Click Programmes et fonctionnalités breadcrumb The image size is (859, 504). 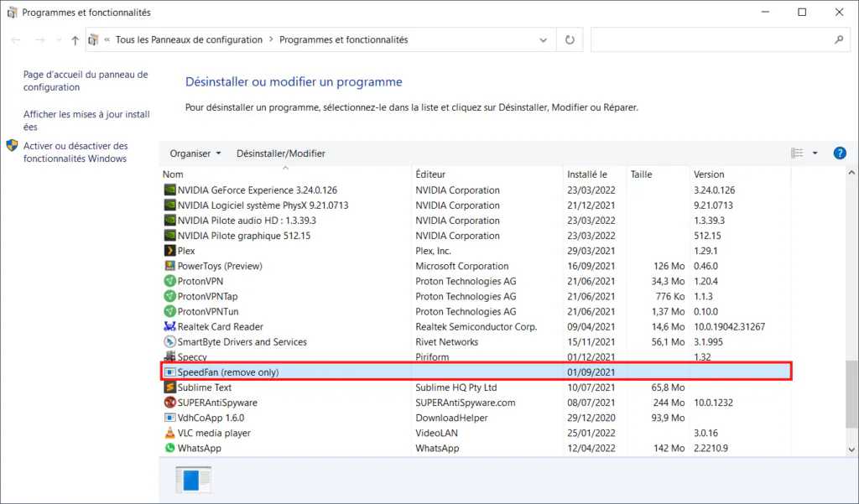click(x=343, y=39)
